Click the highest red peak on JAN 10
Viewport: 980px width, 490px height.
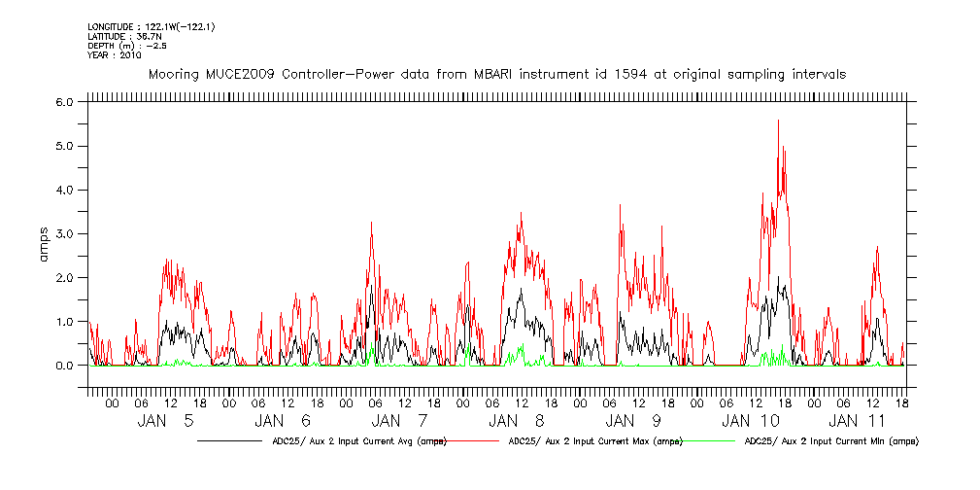tap(778, 121)
